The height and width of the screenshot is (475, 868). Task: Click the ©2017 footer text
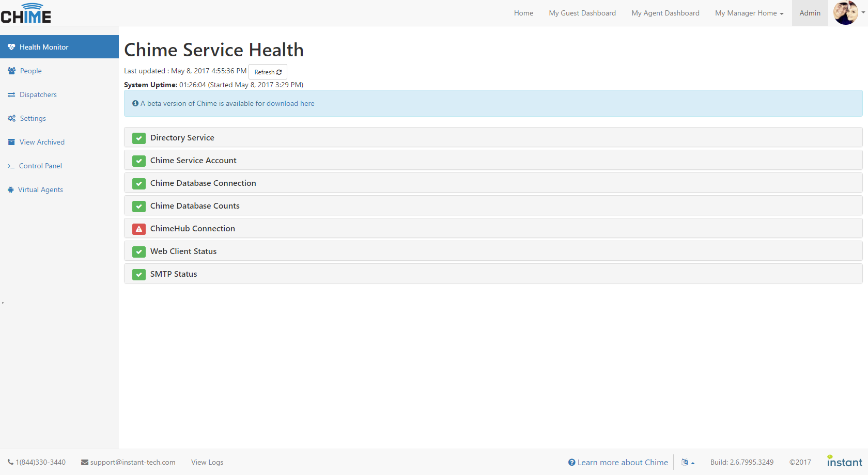[x=800, y=462]
